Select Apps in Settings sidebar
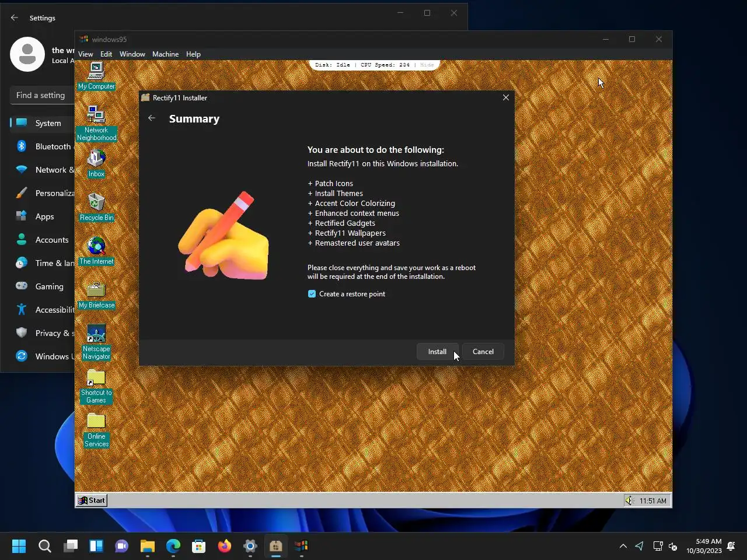 [x=42, y=216]
